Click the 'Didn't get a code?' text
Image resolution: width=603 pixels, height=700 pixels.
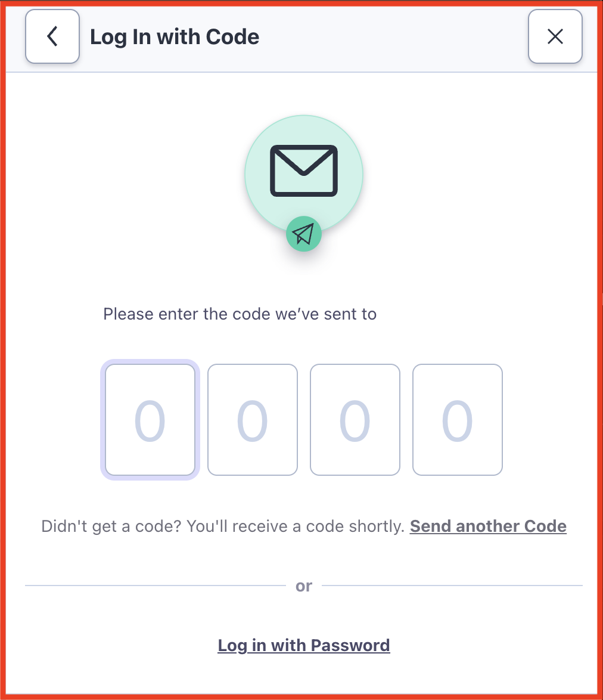(111, 526)
